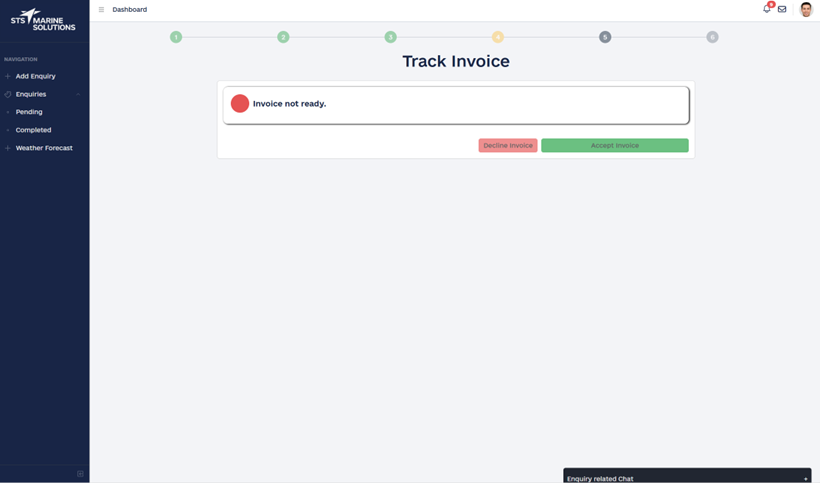Image resolution: width=820 pixels, height=483 pixels.
Task: Click the tag icon beside Enquiries
Action: click(x=7, y=95)
